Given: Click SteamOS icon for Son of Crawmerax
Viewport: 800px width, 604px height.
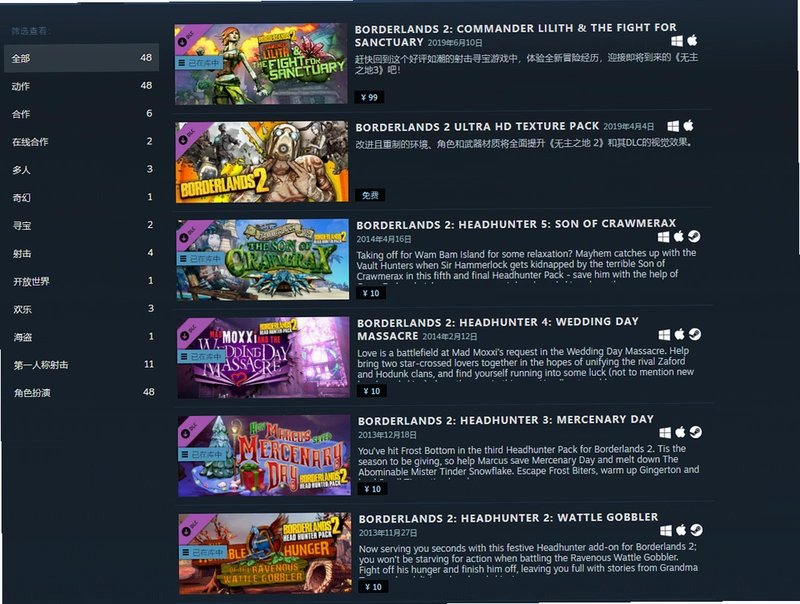Looking at the screenshot, I should [694, 236].
